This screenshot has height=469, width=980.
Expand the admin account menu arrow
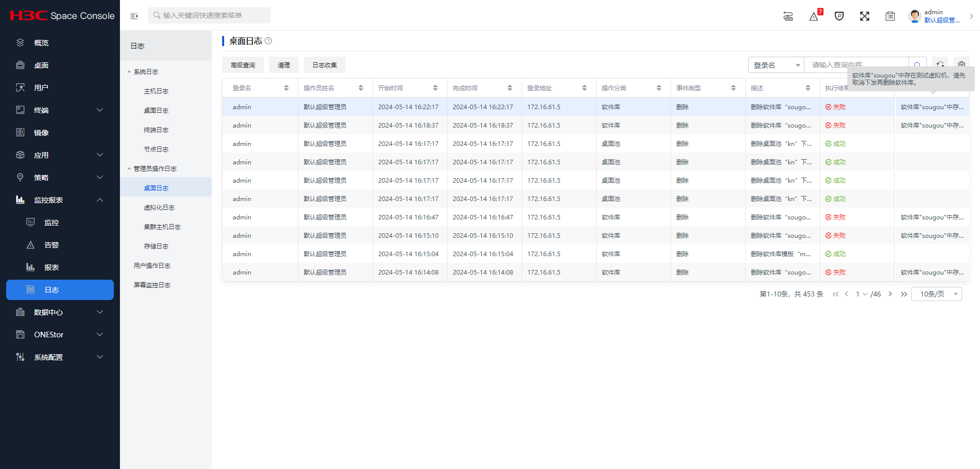point(971,16)
